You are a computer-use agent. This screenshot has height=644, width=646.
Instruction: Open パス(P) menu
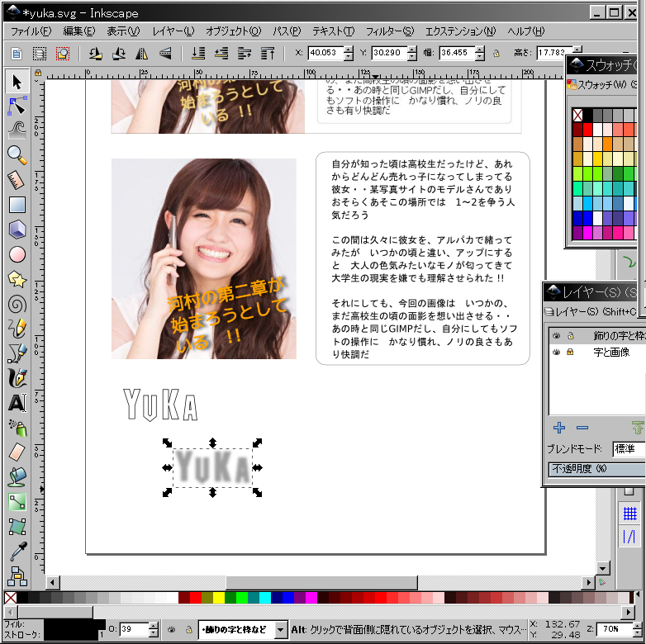tap(287, 31)
